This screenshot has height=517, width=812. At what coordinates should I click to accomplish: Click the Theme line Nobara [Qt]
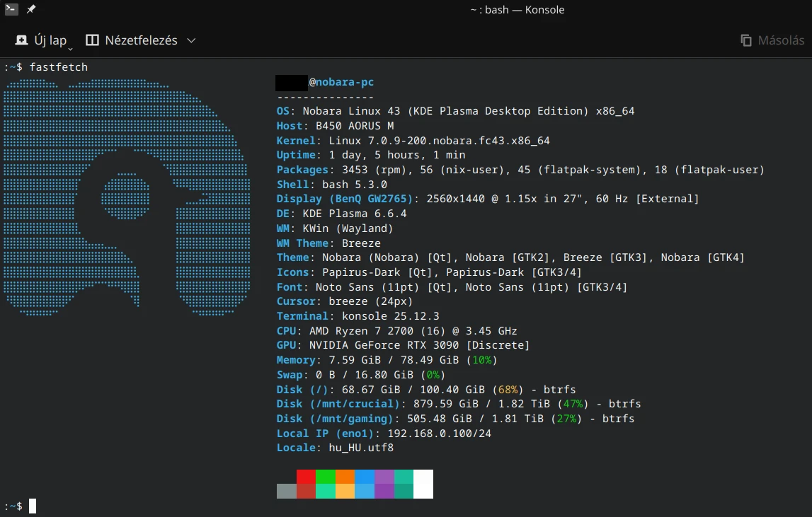click(x=510, y=257)
